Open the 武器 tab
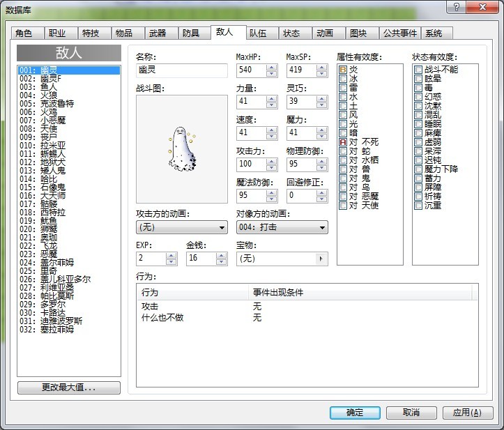 [x=161, y=33]
